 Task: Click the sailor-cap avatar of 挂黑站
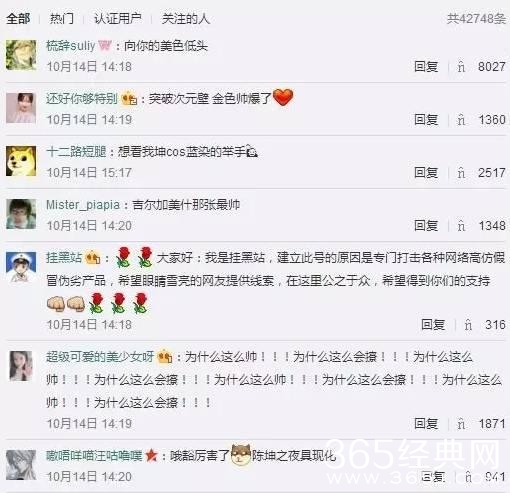click(x=21, y=267)
